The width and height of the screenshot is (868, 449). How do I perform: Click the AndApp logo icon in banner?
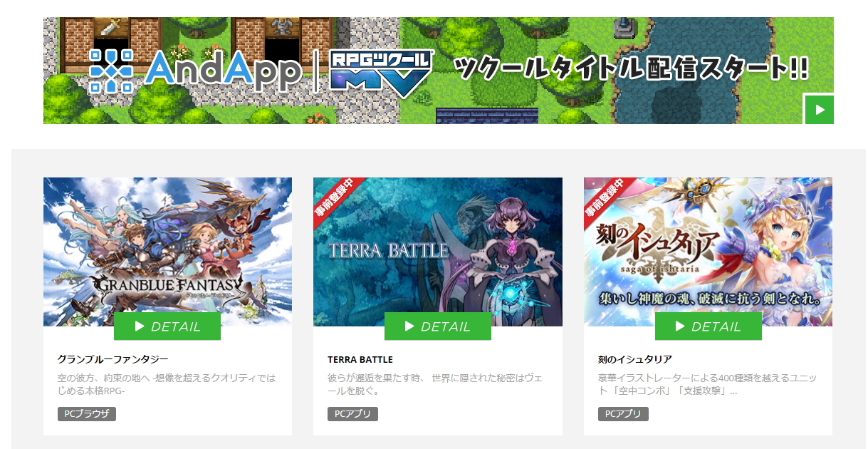tap(112, 70)
